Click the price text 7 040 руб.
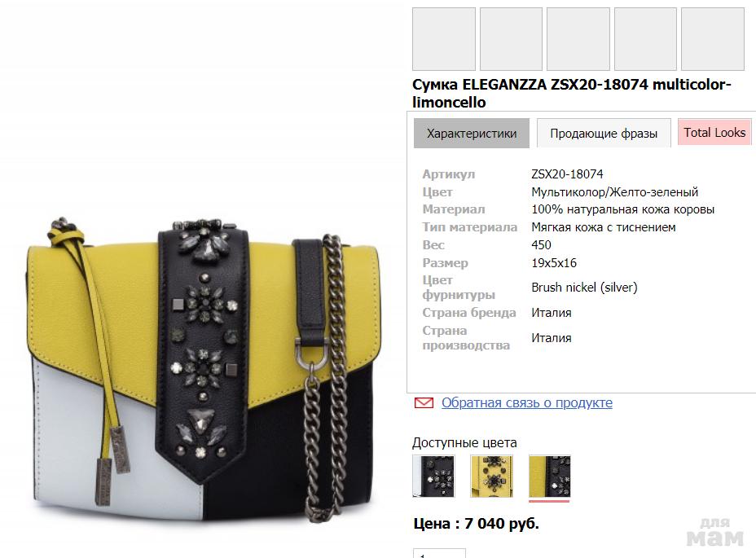The image size is (756, 558). (502, 524)
